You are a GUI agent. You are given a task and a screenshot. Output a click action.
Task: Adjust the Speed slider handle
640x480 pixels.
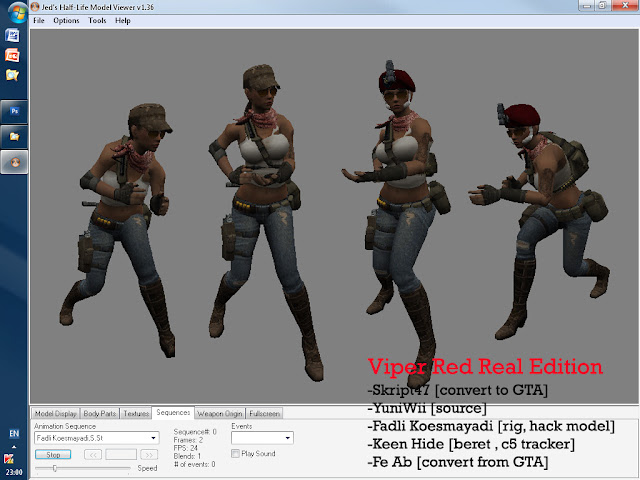55,468
